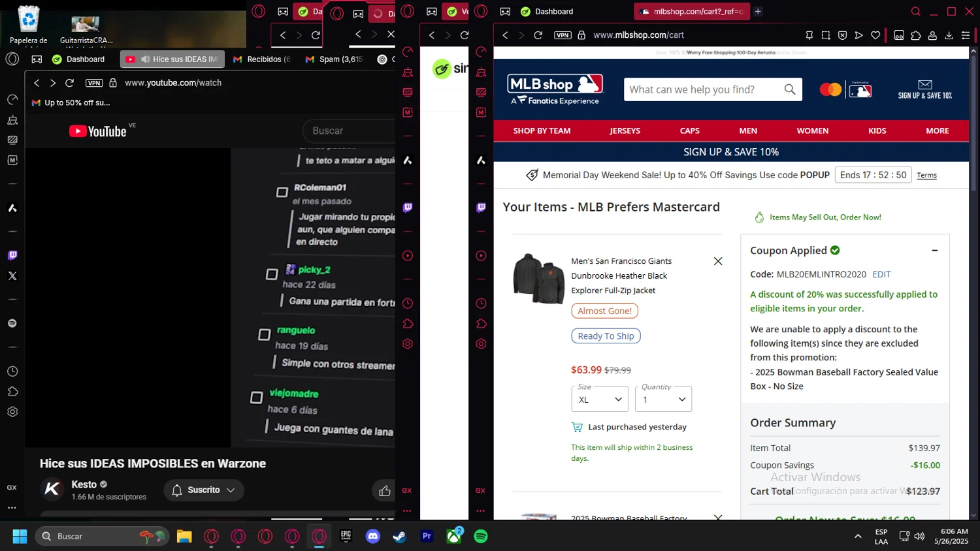This screenshot has width=980, height=551.
Task: Open a new tab in the MLB Shop window
Action: click(x=758, y=11)
